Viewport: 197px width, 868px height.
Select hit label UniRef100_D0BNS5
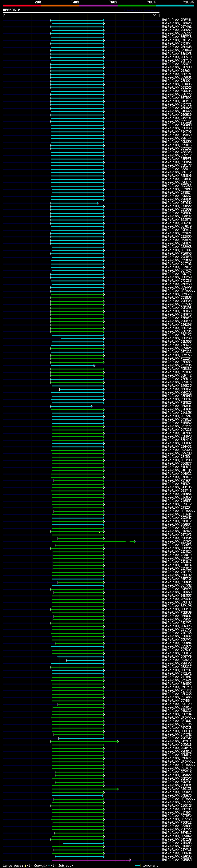click(177, 860)
